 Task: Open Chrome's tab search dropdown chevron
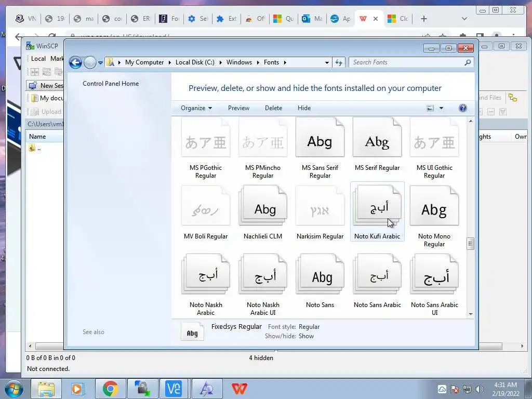[464, 19]
